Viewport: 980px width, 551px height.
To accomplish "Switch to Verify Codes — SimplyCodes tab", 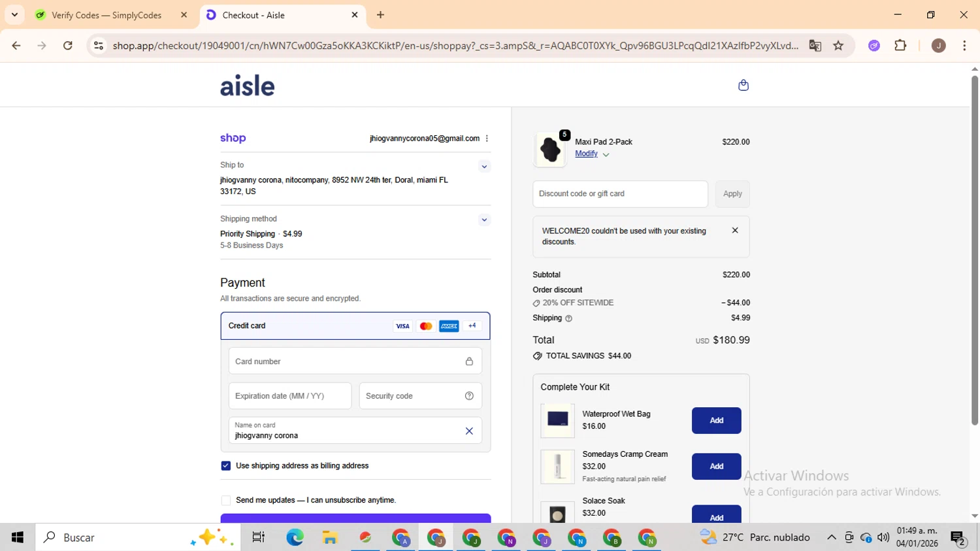I will [x=106, y=15].
